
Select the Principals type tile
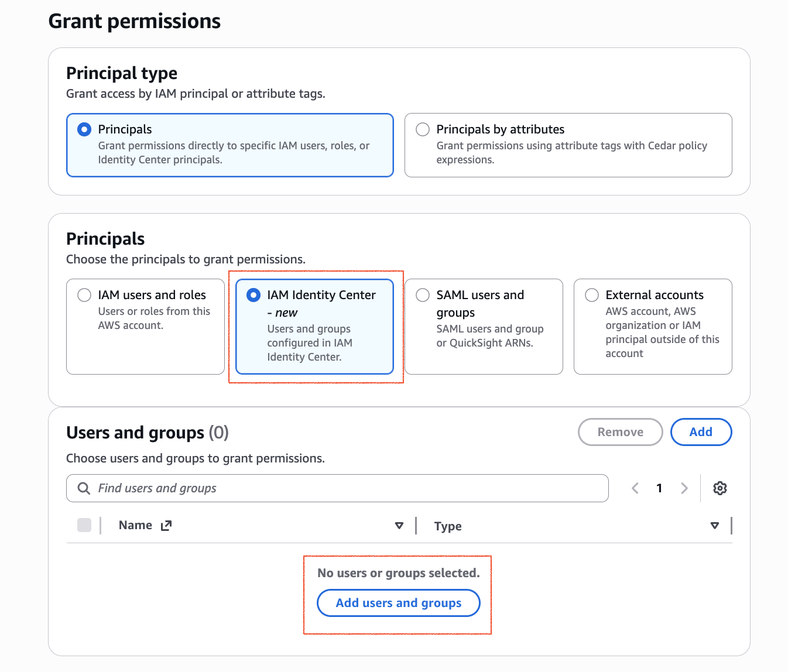click(230, 145)
